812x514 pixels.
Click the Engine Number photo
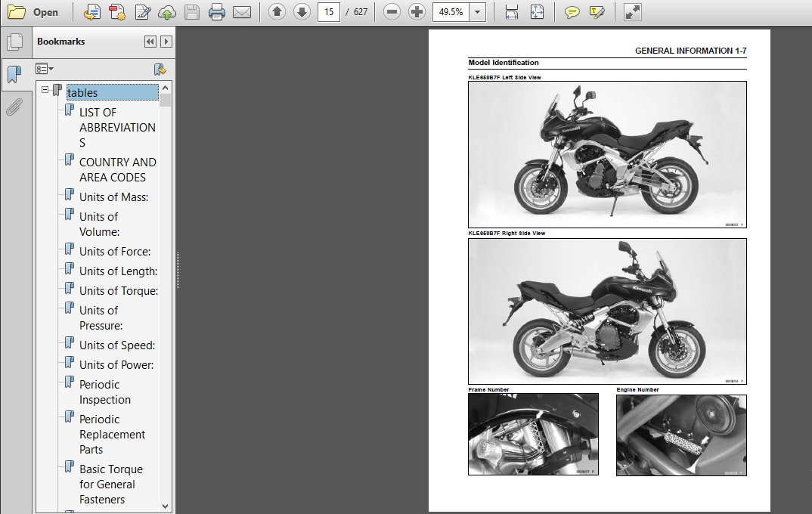click(x=681, y=435)
